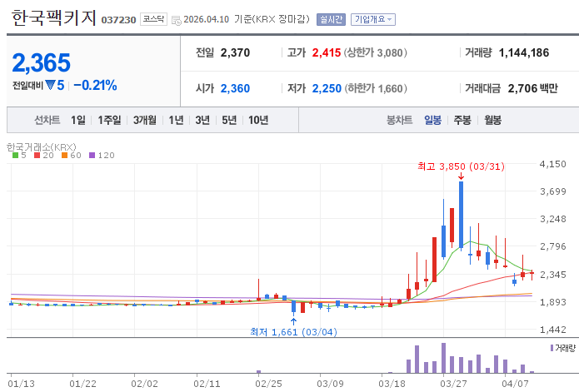Click the down triangle change icon
The height and width of the screenshot is (392, 579).
[x=50, y=85]
